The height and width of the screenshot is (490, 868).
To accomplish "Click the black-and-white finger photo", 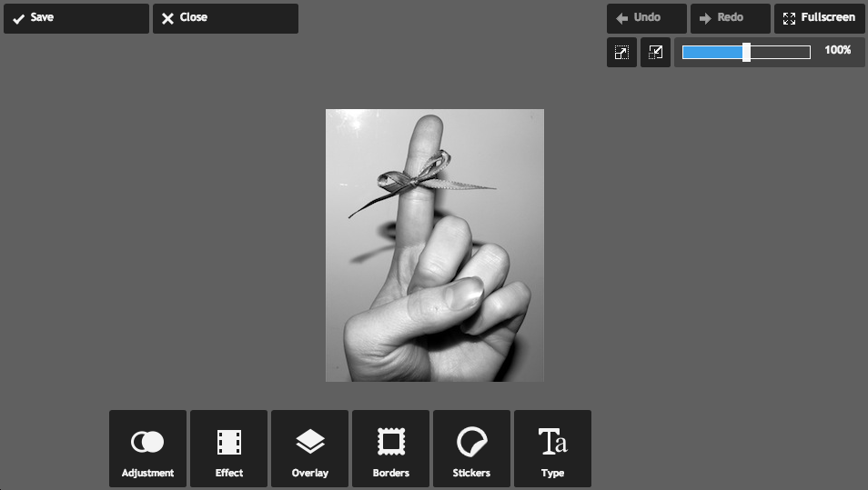I will 435,245.
